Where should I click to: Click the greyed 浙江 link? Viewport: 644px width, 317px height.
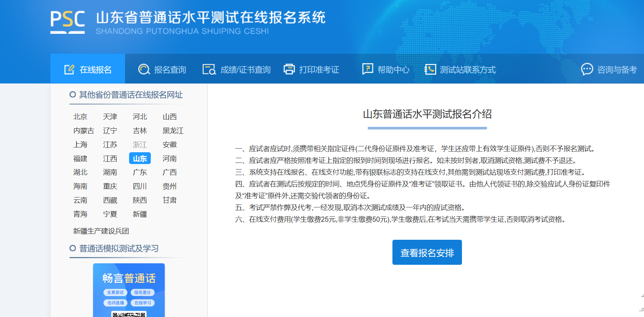point(140,145)
